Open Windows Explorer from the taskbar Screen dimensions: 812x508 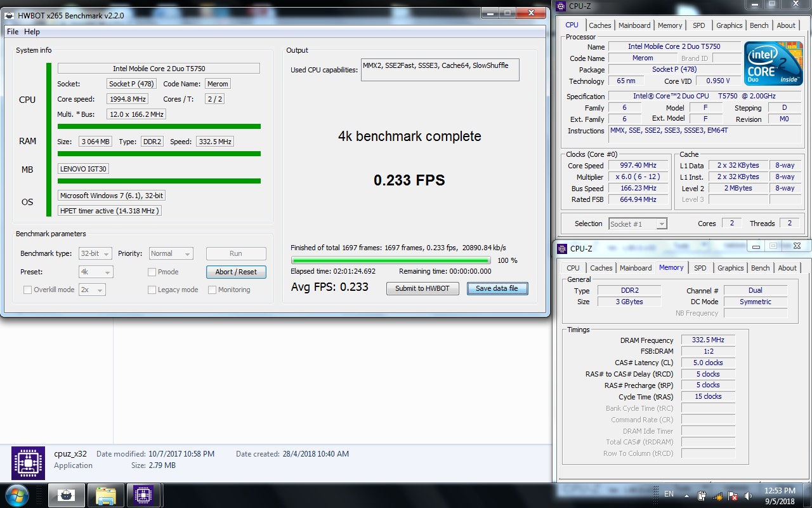tap(105, 495)
